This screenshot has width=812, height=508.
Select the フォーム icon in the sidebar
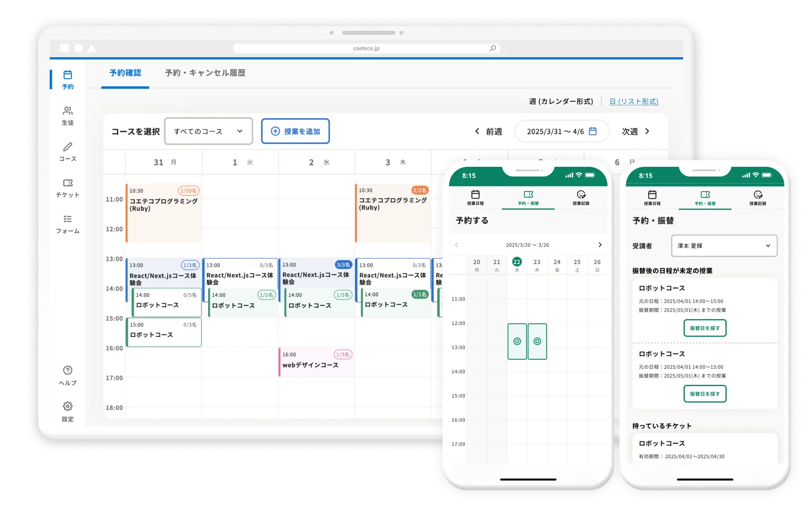coord(67,220)
